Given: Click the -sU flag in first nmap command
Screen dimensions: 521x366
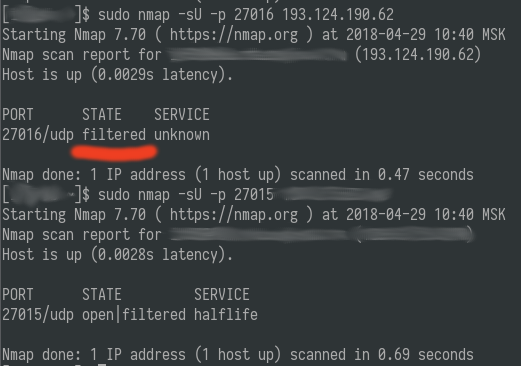Looking at the screenshot, I should point(190,15).
